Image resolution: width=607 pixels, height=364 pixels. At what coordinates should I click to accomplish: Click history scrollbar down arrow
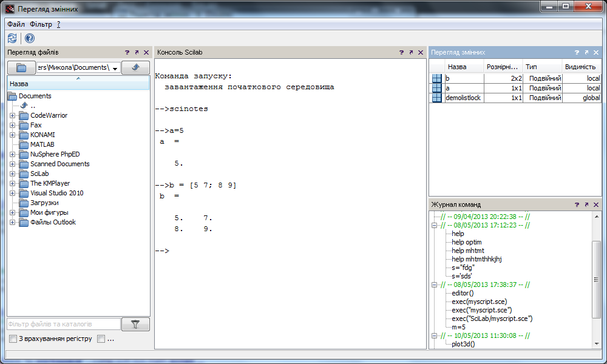[596, 343]
